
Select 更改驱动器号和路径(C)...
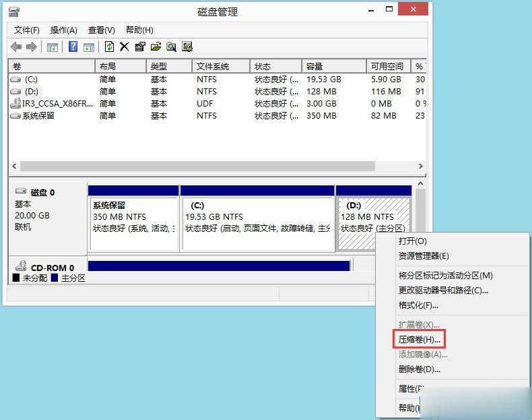click(x=443, y=291)
